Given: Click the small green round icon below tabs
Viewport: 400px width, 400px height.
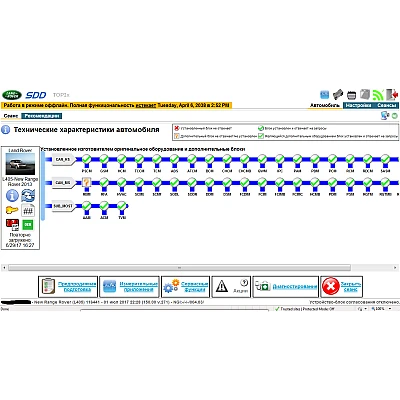Looking at the screenshot, I should click(x=395, y=116).
